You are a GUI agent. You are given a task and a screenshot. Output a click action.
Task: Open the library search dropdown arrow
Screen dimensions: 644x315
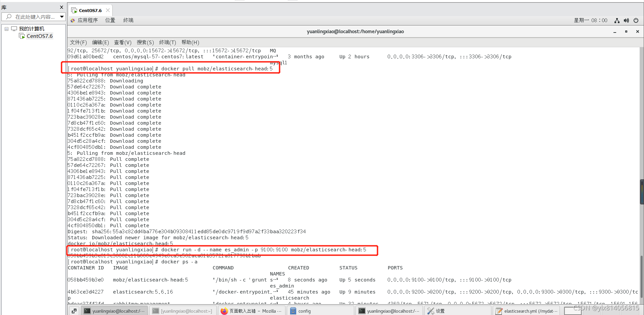click(62, 17)
